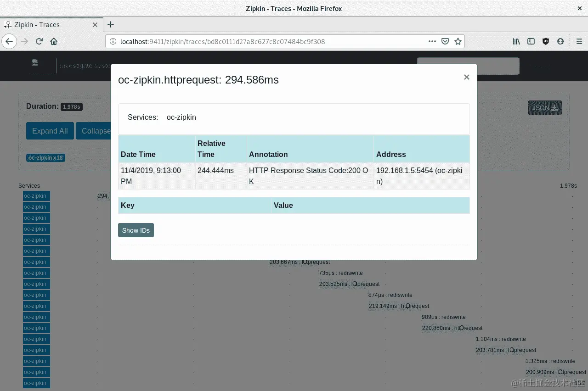Click the 1.978s duration badge
Viewport: 588px width, 391px height.
pyautogui.click(x=71, y=106)
